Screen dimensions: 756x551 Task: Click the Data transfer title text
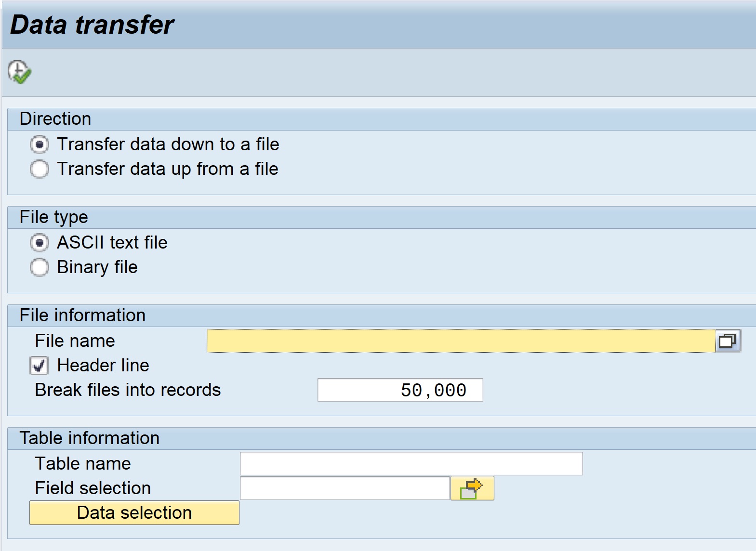point(92,25)
